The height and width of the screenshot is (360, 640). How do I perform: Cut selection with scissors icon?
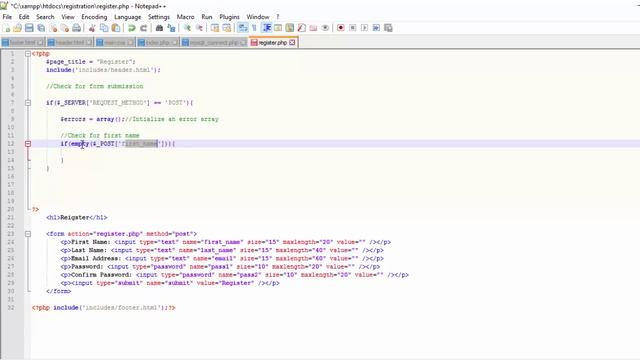(92, 28)
